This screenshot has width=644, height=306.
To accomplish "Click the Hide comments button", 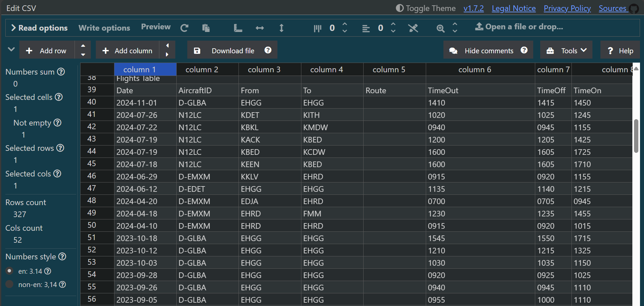I will (x=482, y=51).
